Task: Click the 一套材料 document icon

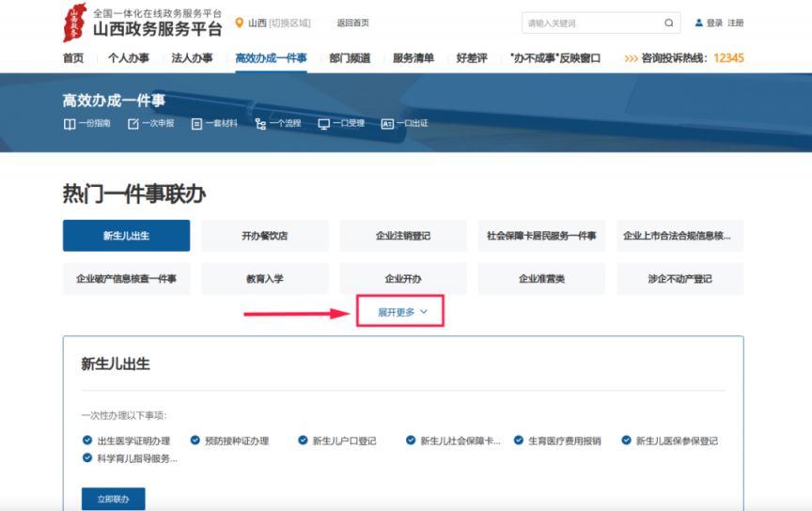Action: coord(196,124)
